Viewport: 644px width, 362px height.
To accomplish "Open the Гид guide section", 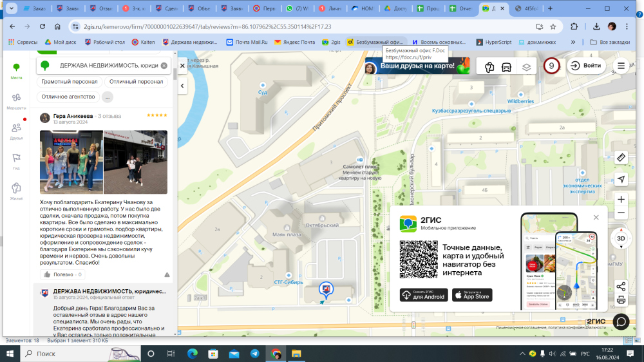I will 16,162.
